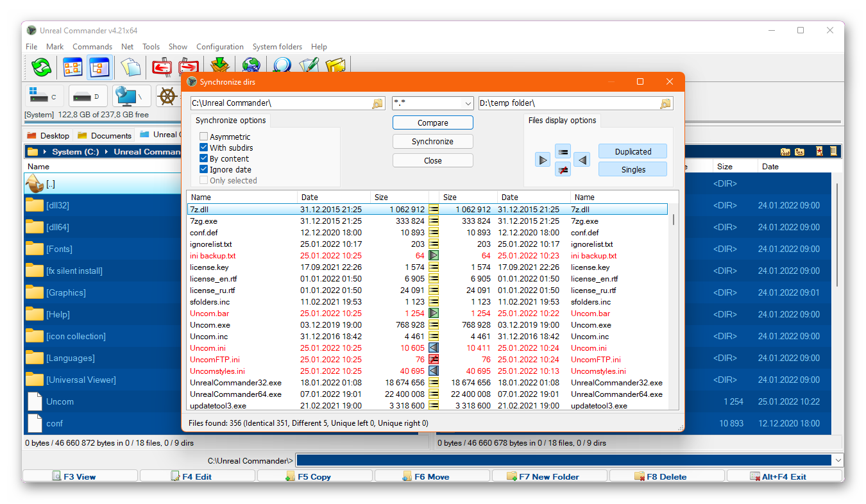Toggle the copy-to-right arrow filter button
The image size is (866, 504).
click(x=543, y=160)
